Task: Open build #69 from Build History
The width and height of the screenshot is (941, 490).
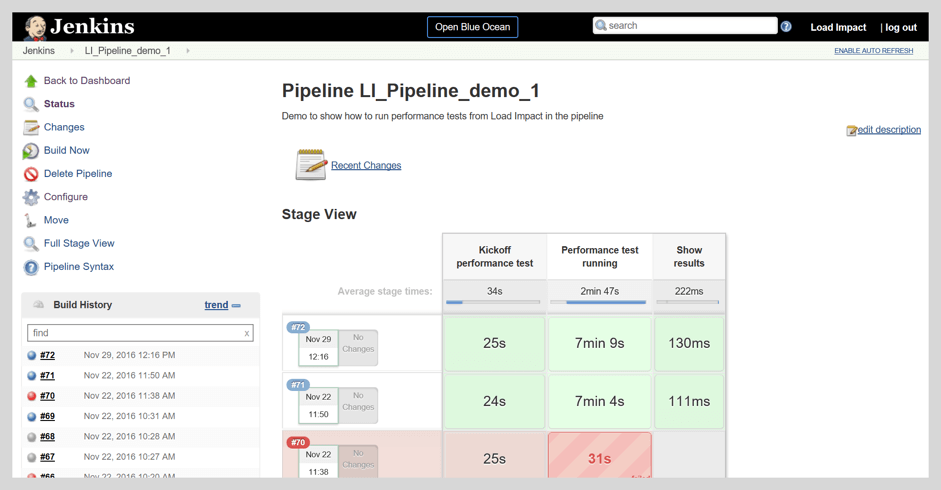Action: click(x=47, y=417)
